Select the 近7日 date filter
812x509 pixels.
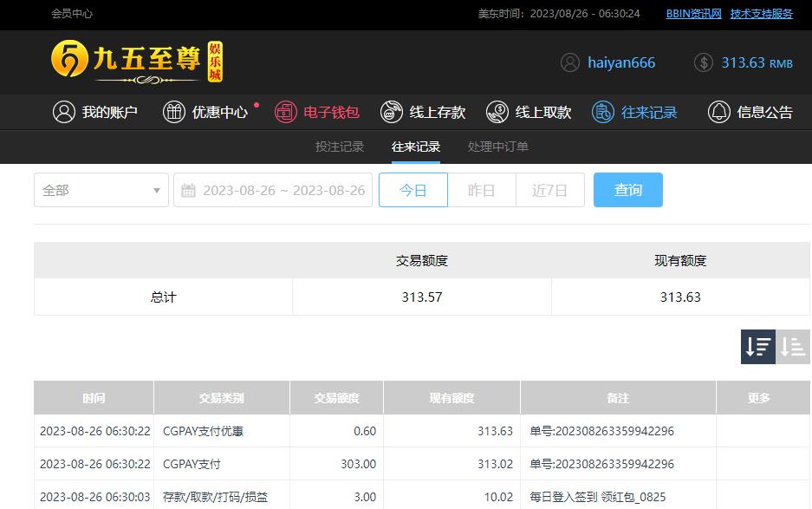(x=550, y=190)
